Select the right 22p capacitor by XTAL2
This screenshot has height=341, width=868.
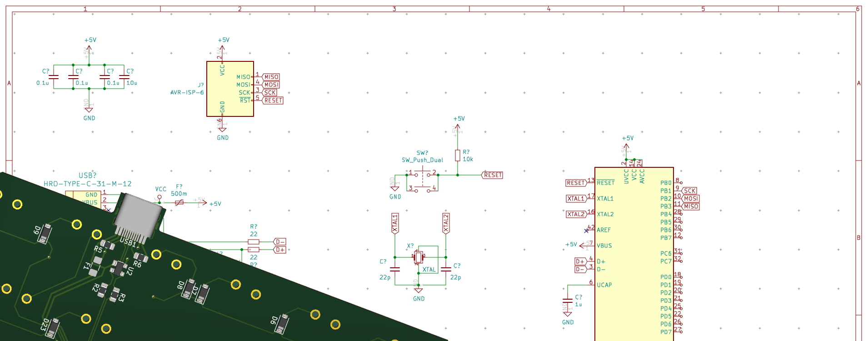[446, 269]
